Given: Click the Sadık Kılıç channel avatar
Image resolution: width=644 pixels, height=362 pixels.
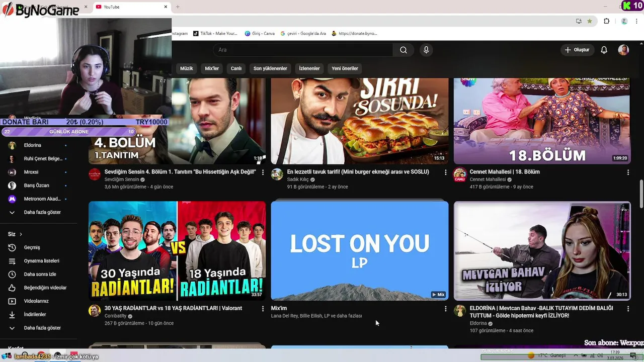Looking at the screenshot, I should point(277,174).
